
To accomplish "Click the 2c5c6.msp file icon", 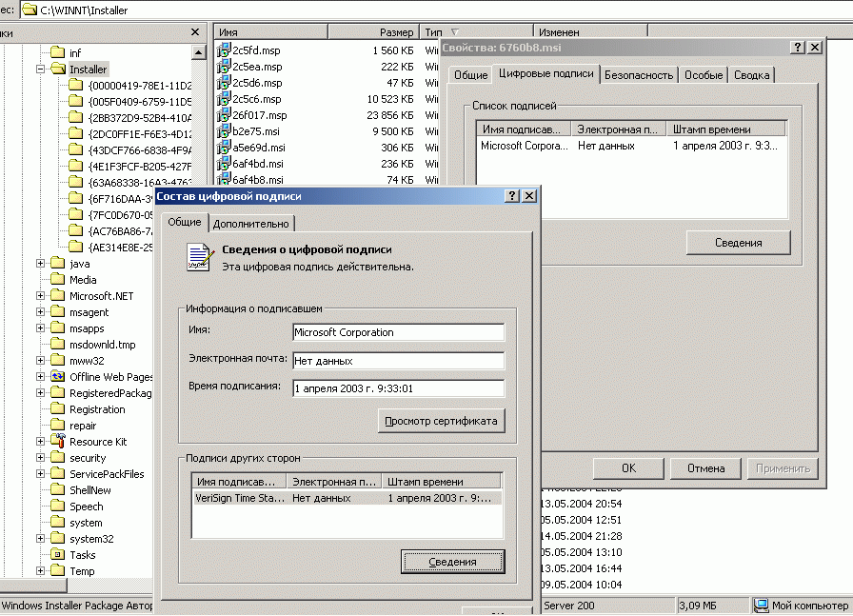I will tap(224, 99).
